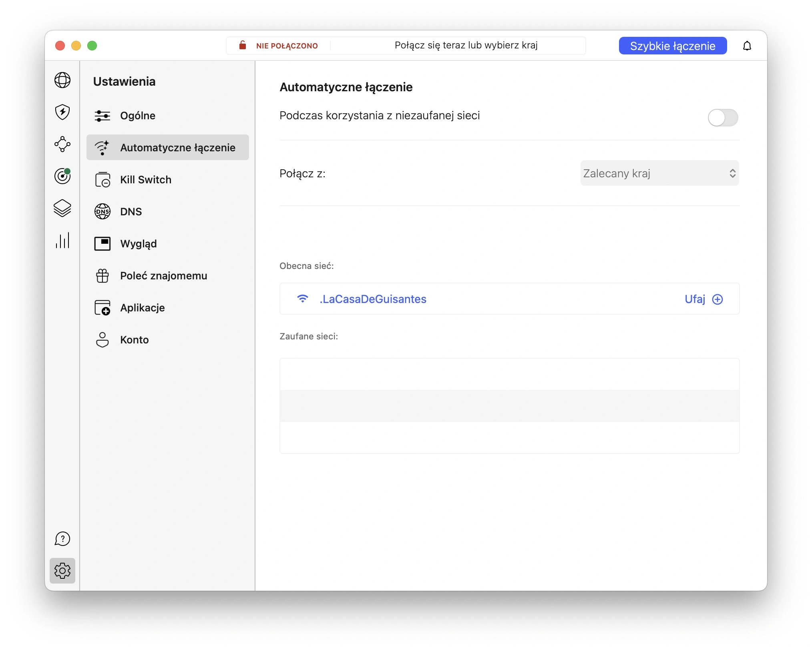Viewport: 812px width, 650px height.
Task: Expand the Zalecany kraj dropdown
Action: [659, 173]
